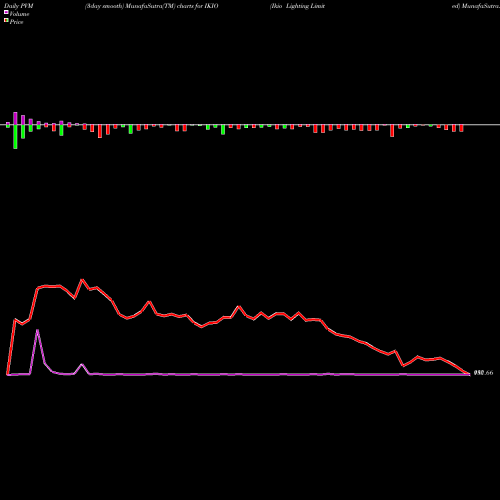Click the tallest magenta volume bar near chart start
Screen dimensions: 500x500
(15, 118)
